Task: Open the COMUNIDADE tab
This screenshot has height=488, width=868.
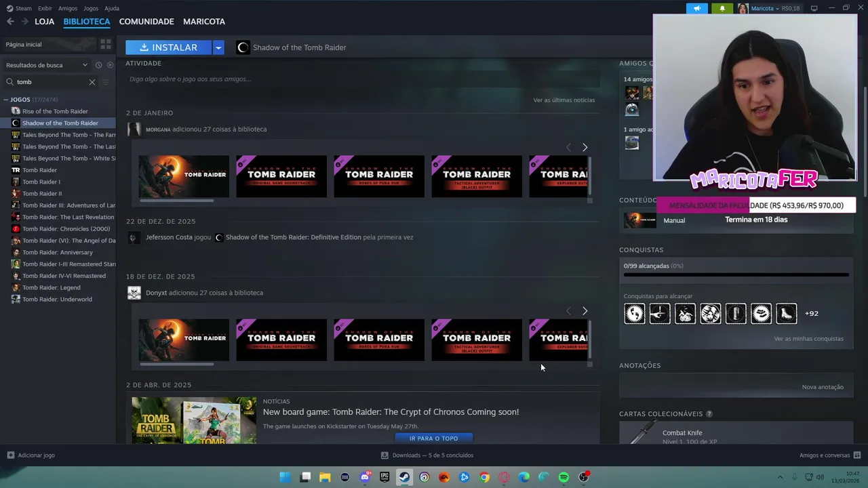Action: (146, 22)
